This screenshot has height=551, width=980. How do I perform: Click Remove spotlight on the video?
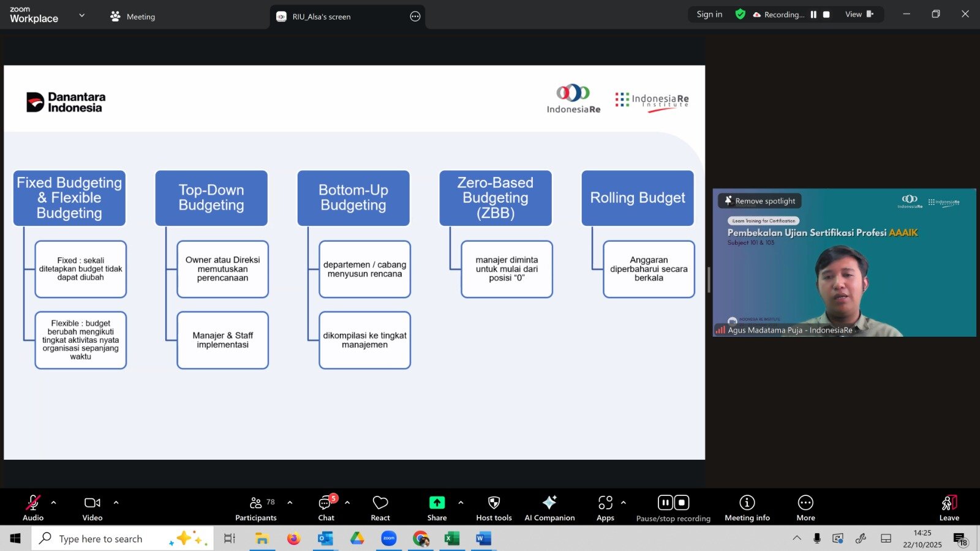coord(759,201)
